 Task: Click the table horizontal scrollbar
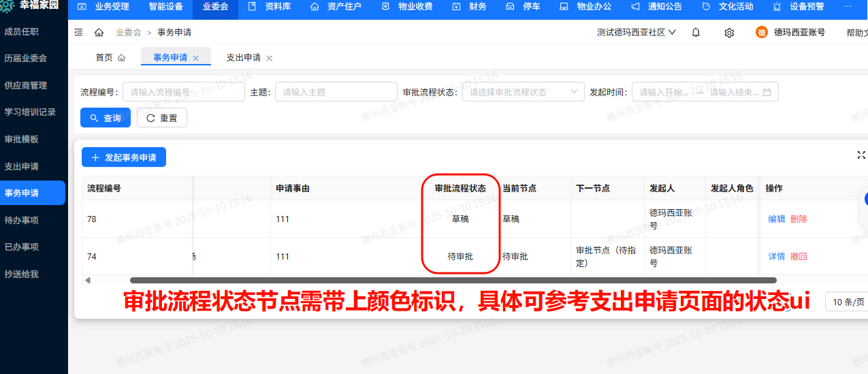pos(453,280)
